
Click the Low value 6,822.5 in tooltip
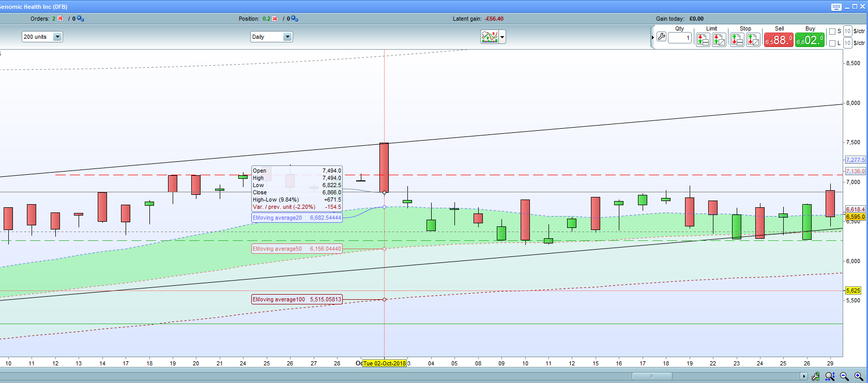[x=331, y=185]
